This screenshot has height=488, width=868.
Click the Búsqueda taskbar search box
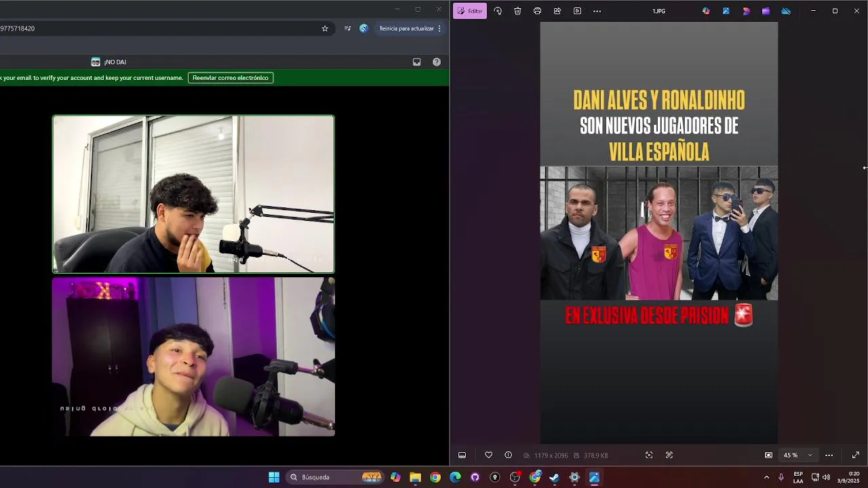pyautogui.click(x=335, y=477)
